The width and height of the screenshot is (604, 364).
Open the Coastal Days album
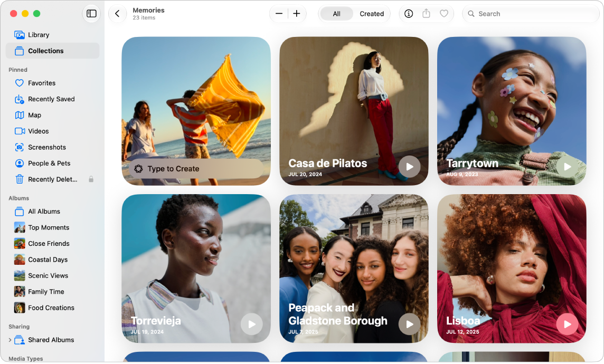click(52, 260)
